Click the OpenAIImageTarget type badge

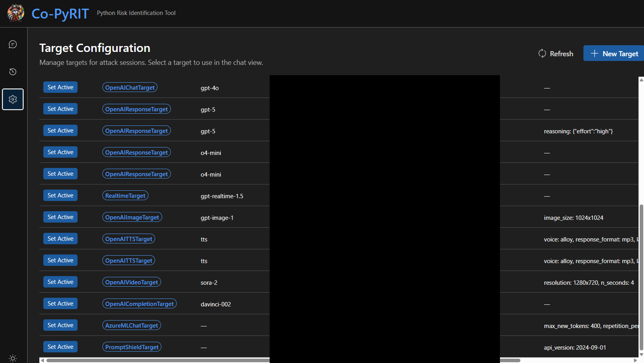coord(132,217)
